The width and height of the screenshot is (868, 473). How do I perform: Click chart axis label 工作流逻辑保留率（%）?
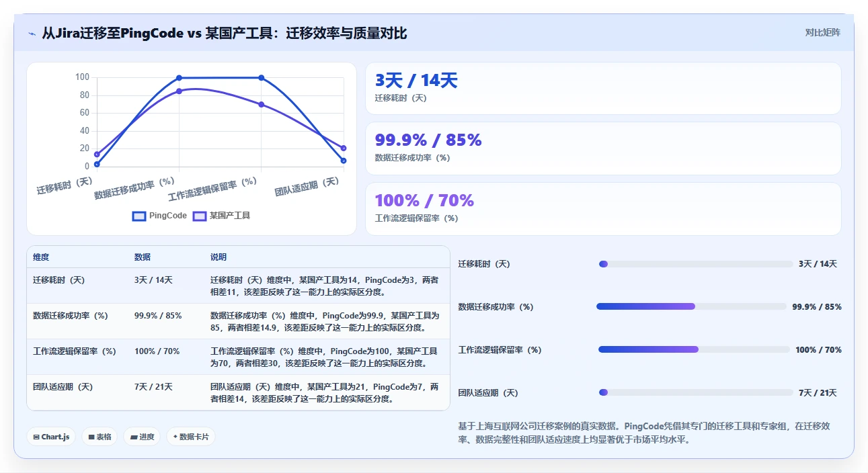pos(212,189)
